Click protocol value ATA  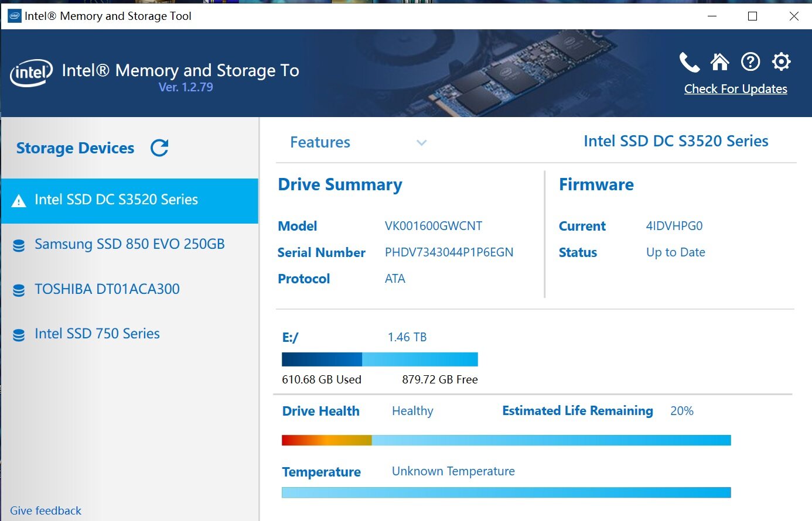pyautogui.click(x=395, y=279)
